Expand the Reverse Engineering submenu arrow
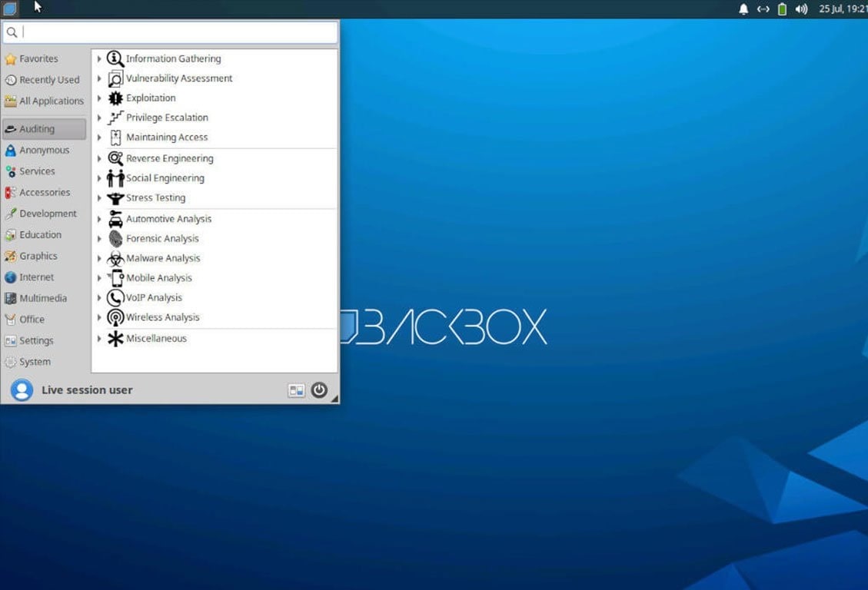Screen dimensions: 868x590 point(99,158)
